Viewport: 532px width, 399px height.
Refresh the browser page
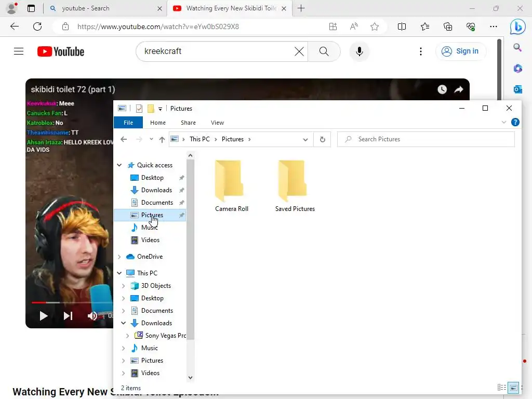tap(37, 26)
